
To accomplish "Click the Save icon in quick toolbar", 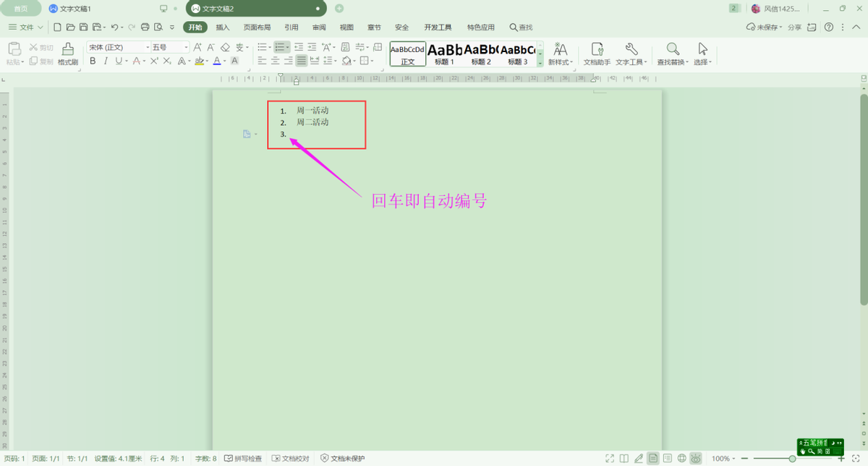I will point(84,27).
